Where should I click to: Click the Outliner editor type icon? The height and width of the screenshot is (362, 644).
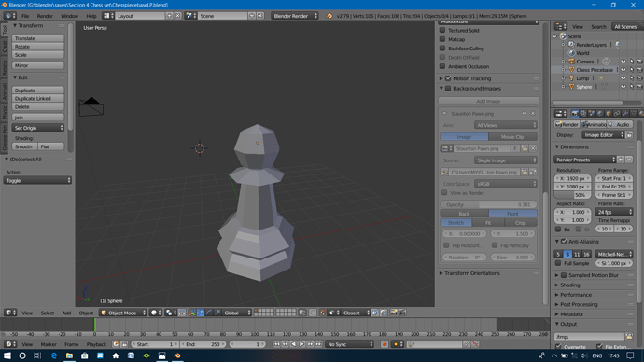[x=561, y=27]
